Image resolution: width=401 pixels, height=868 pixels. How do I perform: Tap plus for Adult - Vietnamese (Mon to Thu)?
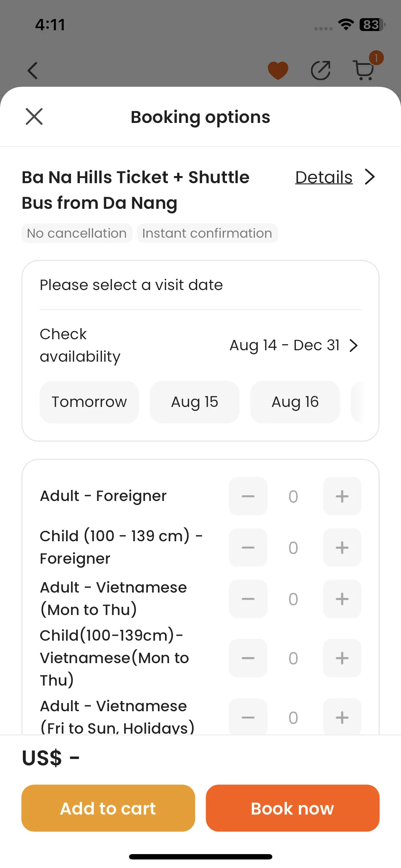[x=342, y=599]
